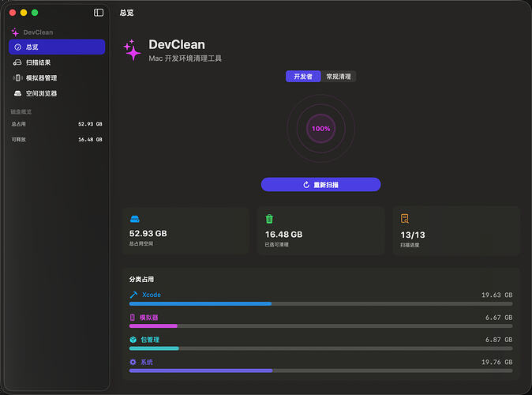
Task: Click the 重新扫描 button
Action: coord(320,184)
